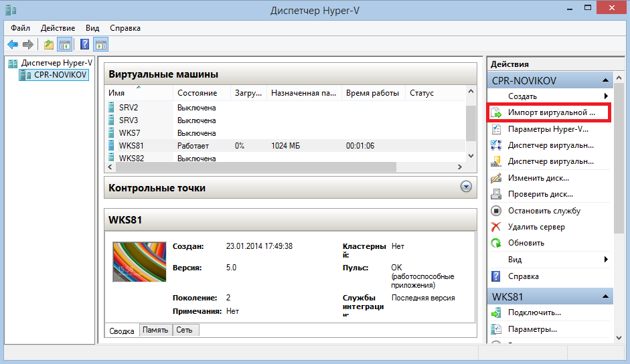Expand the Контрольные точки section chevron
630x364 pixels.
467,187
